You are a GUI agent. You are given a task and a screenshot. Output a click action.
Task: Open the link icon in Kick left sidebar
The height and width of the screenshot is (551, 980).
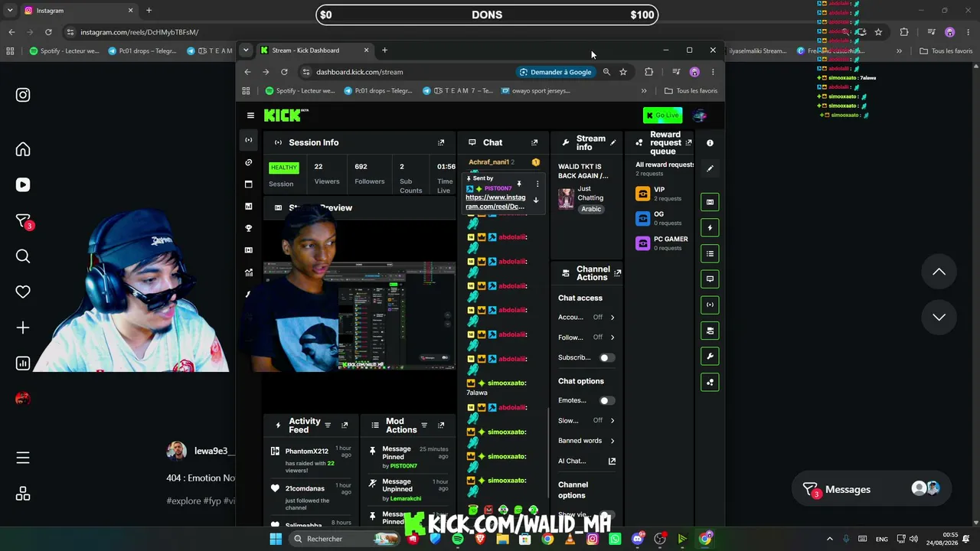click(x=248, y=162)
